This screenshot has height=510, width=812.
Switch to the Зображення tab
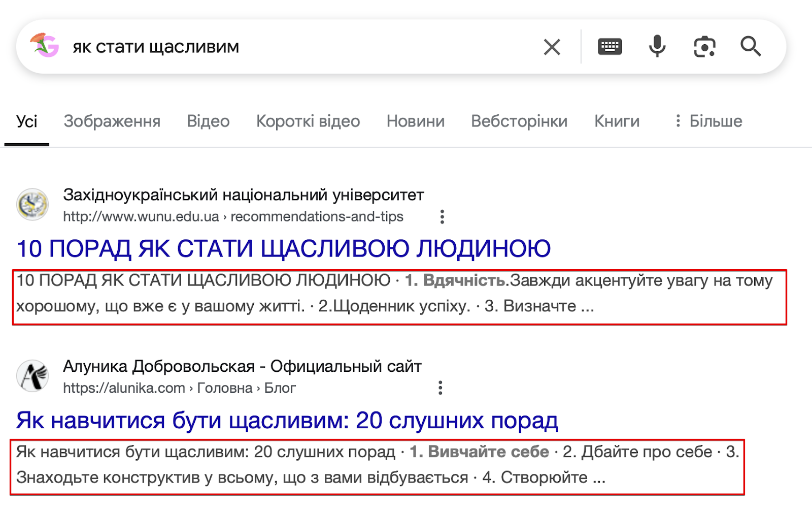pyautogui.click(x=112, y=121)
